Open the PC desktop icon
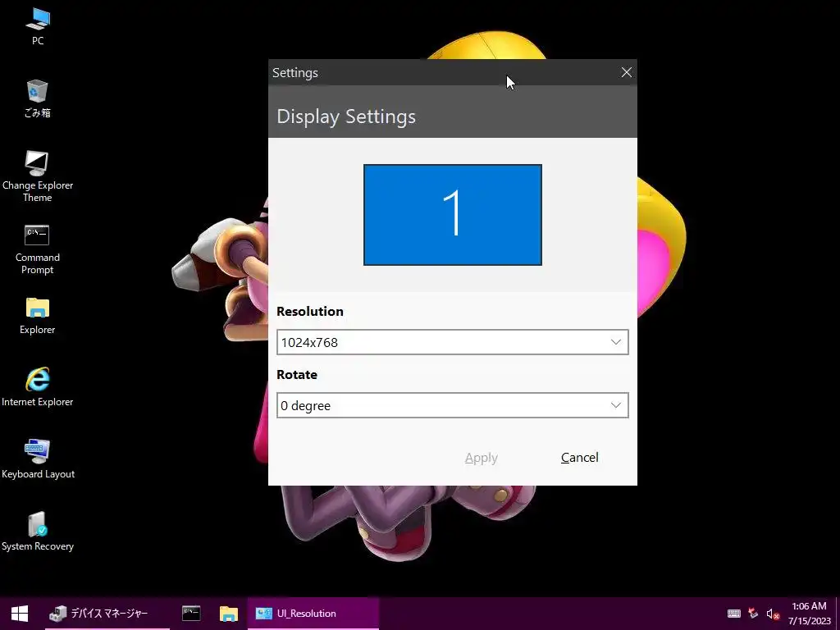 coord(38,27)
